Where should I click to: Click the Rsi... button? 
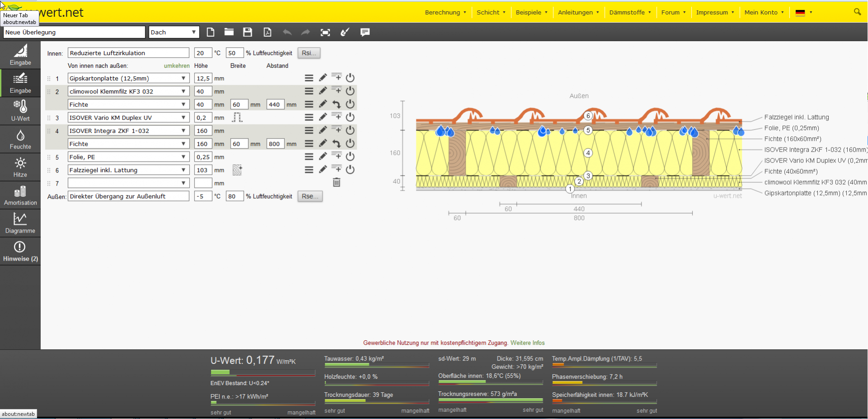(x=309, y=53)
